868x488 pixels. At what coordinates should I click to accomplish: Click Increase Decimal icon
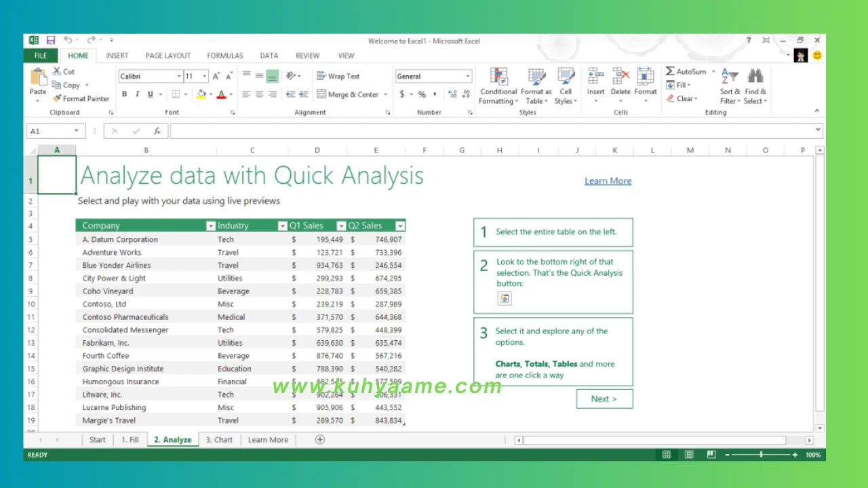[452, 94]
